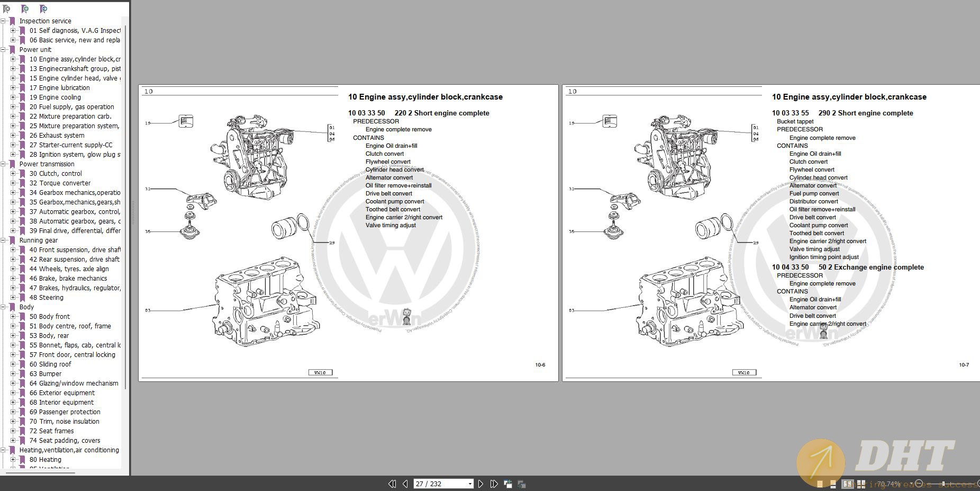The image size is (980, 491).
Task: Open the page number dropdown
Action: coord(470,484)
